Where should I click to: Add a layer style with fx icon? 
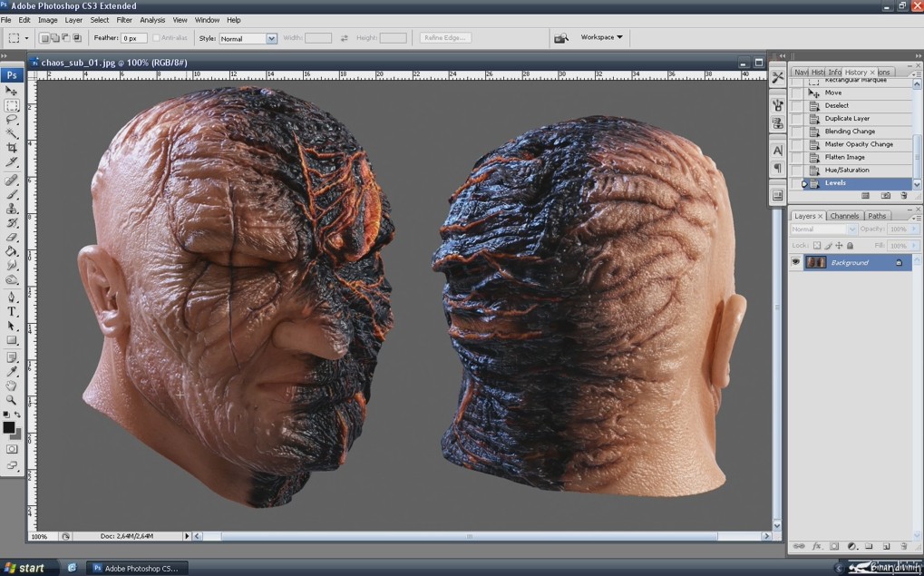coord(817,546)
